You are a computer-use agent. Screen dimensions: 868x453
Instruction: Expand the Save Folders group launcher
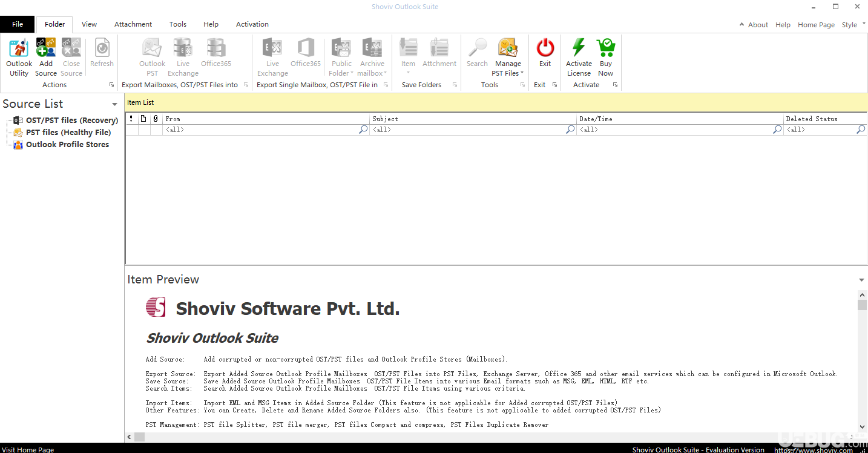(x=455, y=85)
